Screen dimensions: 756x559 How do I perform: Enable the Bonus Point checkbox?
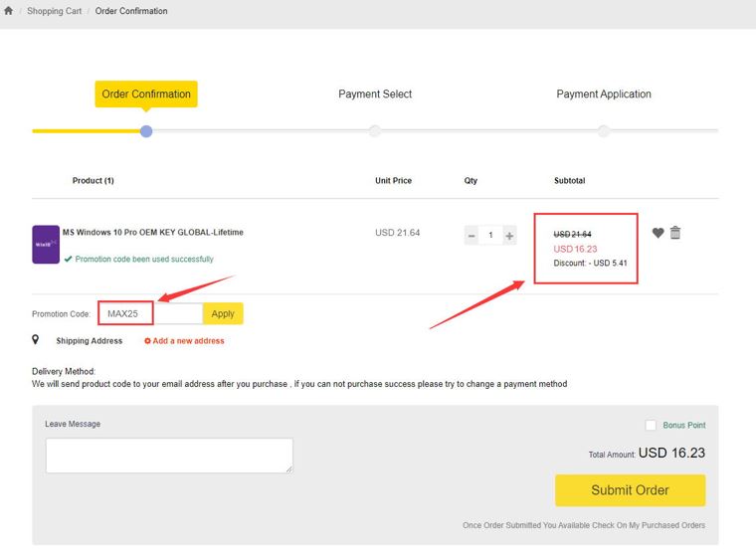(651, 425)
